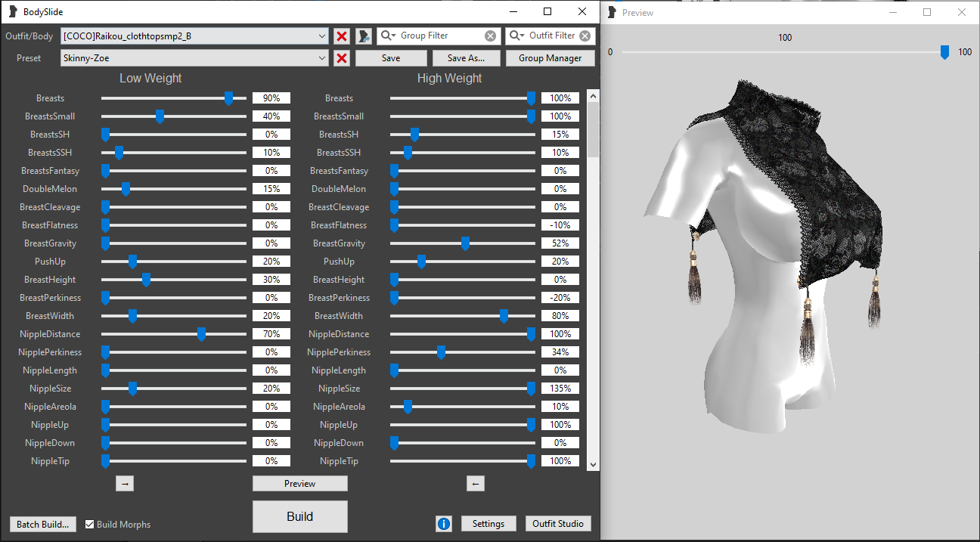Viewport: 980px width, 542px height.
Task: Click the Low Weight DoubleMelon 15% field
Action: click(271, 189)
